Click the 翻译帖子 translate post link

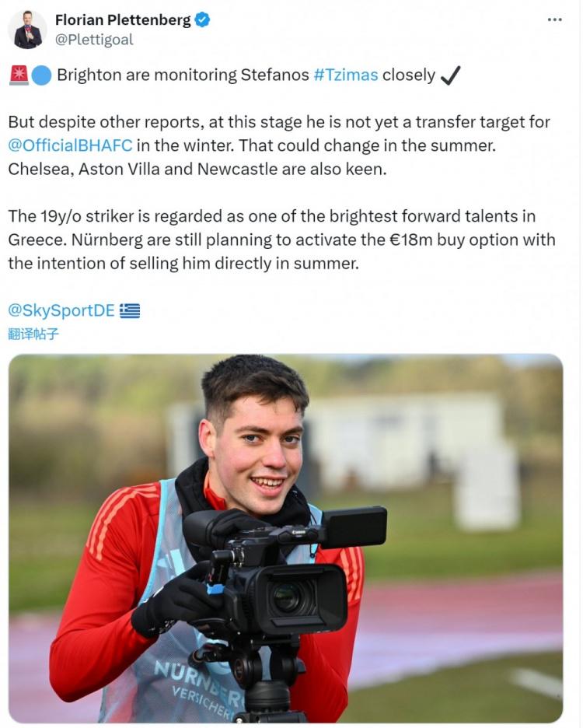[x=33, y=334]
